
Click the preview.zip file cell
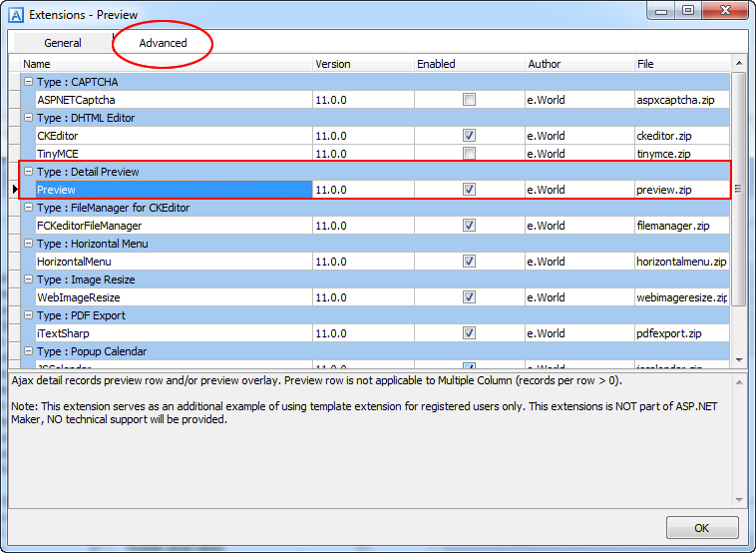682,190
